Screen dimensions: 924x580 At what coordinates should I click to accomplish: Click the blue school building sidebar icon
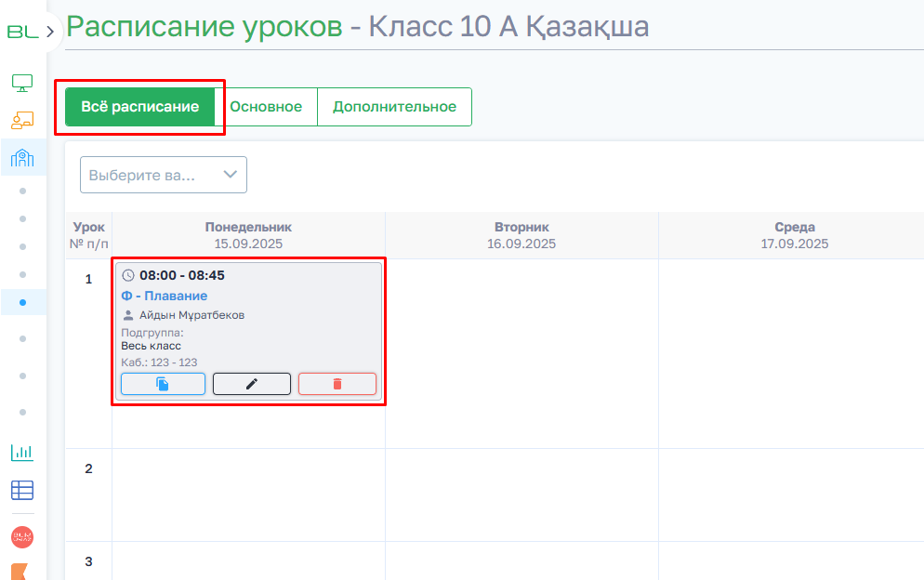pos(22,157)
